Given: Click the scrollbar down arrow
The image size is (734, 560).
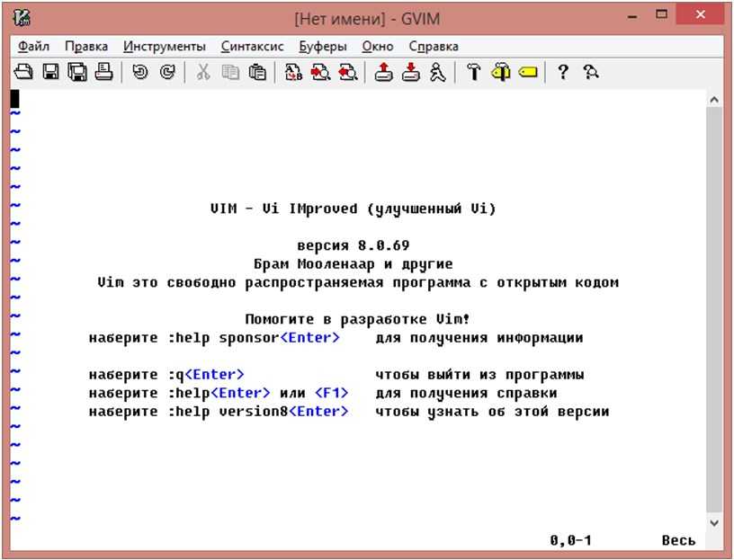Looking at the screenshot, I should click(x=714, y=522).
